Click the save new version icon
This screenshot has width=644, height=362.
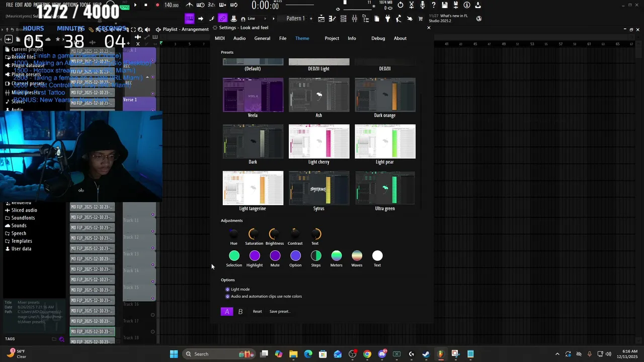(x=456, y=5)
